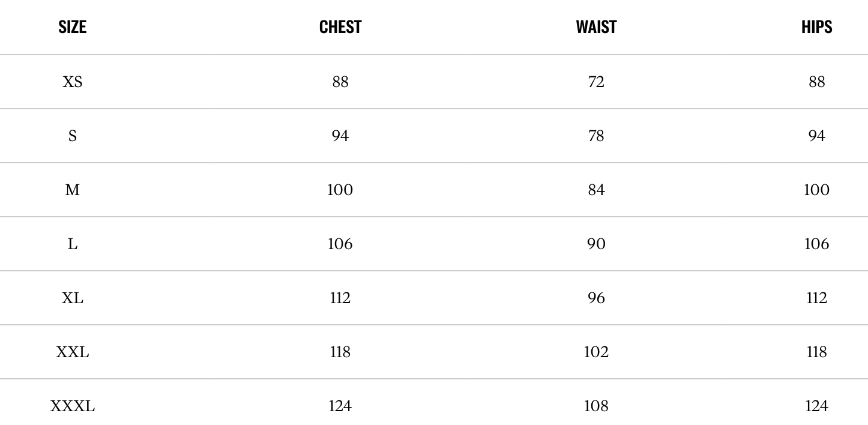Click the WAIST column header
The height and width of the screenshot is (425, 868).
596,27
